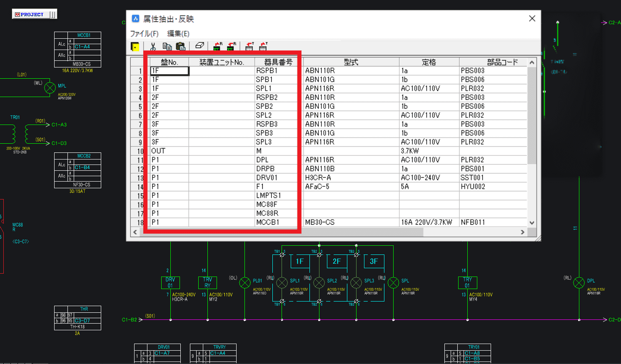Click the 型式 column header
621x364 pixels.
coord(351,62)
